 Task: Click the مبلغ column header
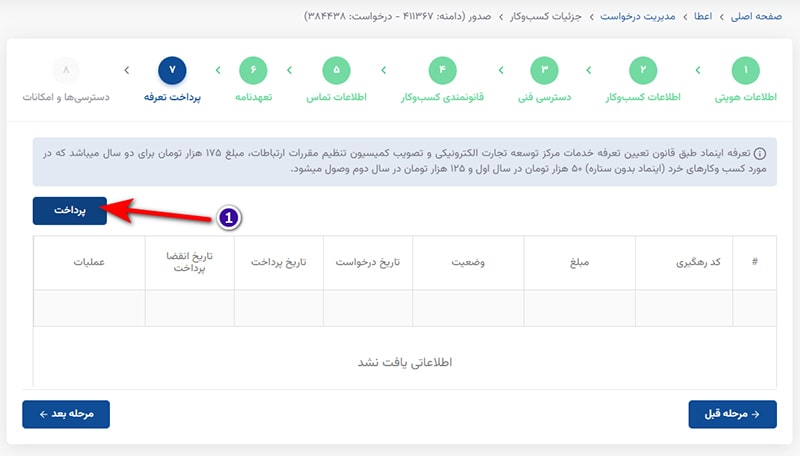579,262
